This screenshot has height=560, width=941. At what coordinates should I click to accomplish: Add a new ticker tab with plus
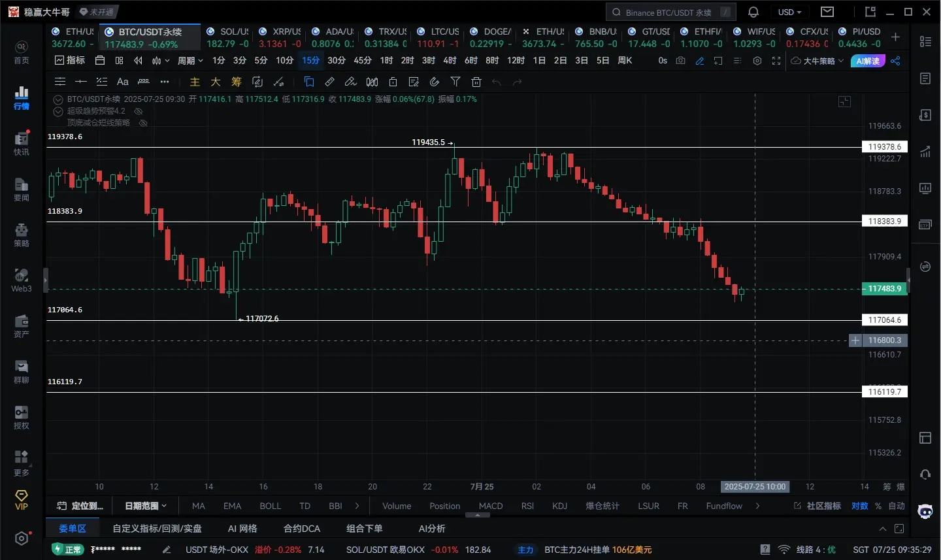[x=895, y=37]
